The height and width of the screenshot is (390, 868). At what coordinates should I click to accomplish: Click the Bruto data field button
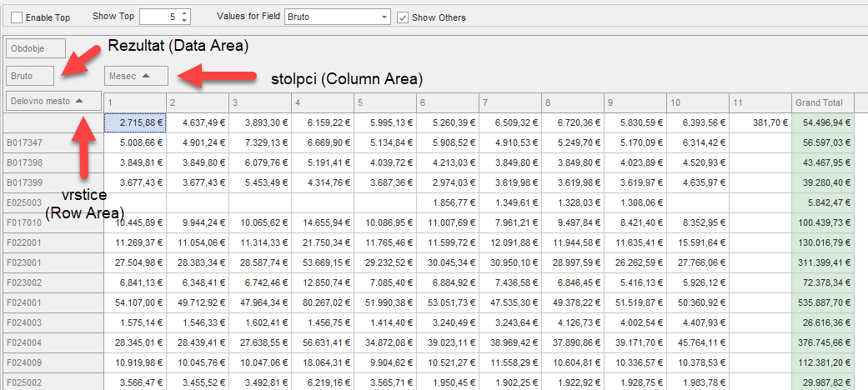click(x=30, y=76)
